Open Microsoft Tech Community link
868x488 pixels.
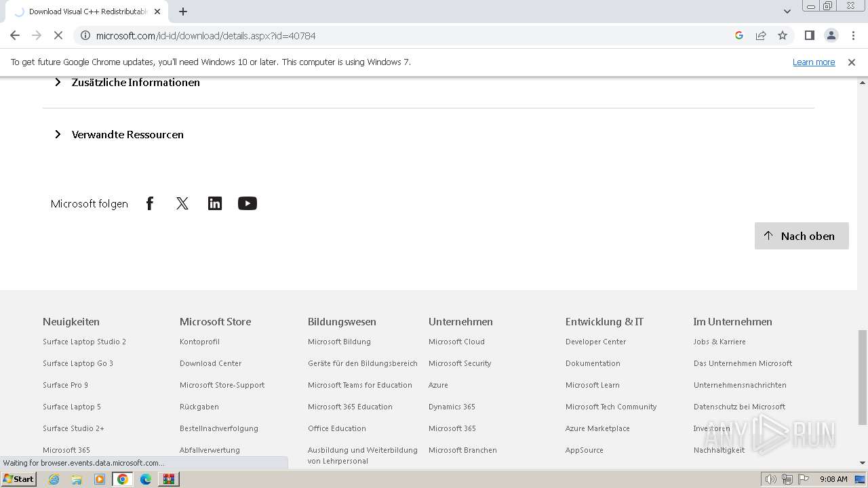tap(611, 407)
